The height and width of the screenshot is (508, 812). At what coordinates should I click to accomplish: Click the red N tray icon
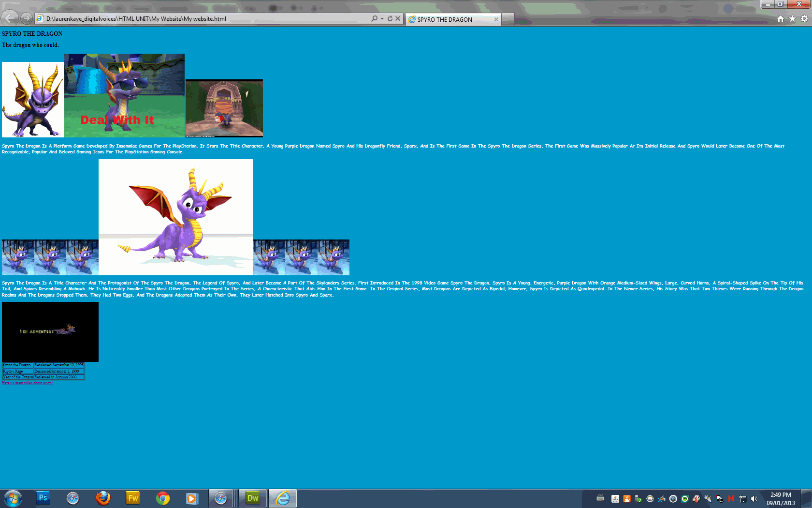(x=731, y=499)
